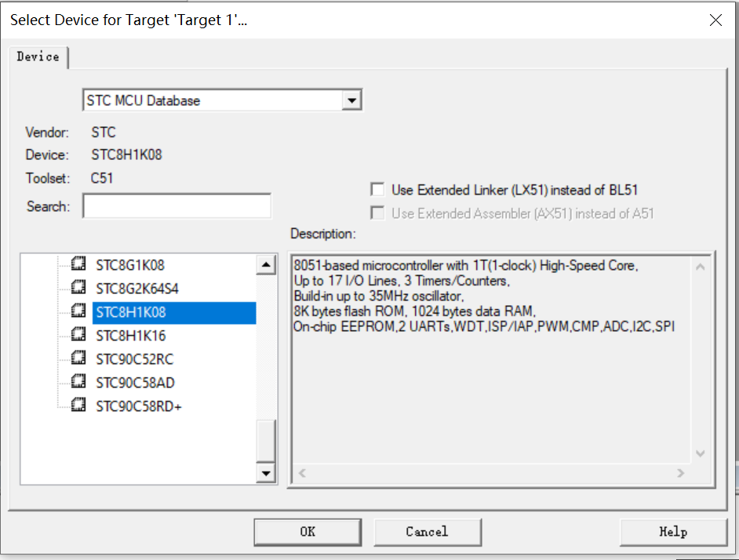This screenshot has height=560, width=739.
Task: Pick STC90C52RC in the device tree
Action: (x=135, y=360)
